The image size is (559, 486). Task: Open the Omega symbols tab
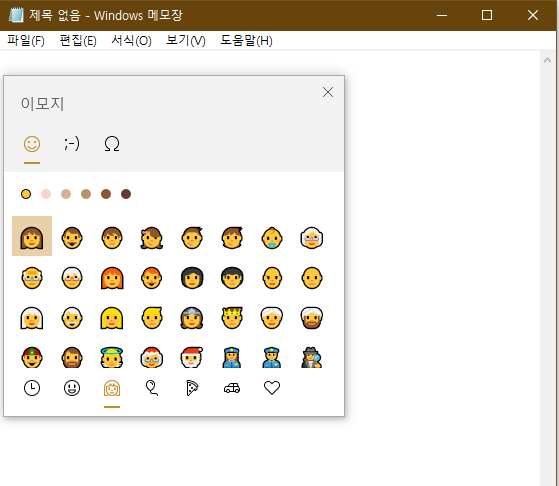pos(112,144)
